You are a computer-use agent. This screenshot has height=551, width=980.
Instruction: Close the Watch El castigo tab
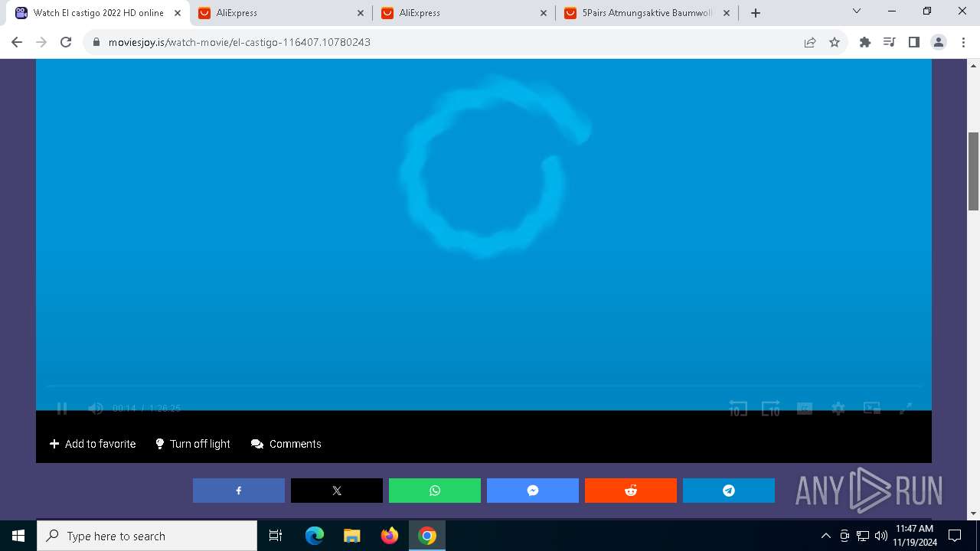(x=178, y=13)
